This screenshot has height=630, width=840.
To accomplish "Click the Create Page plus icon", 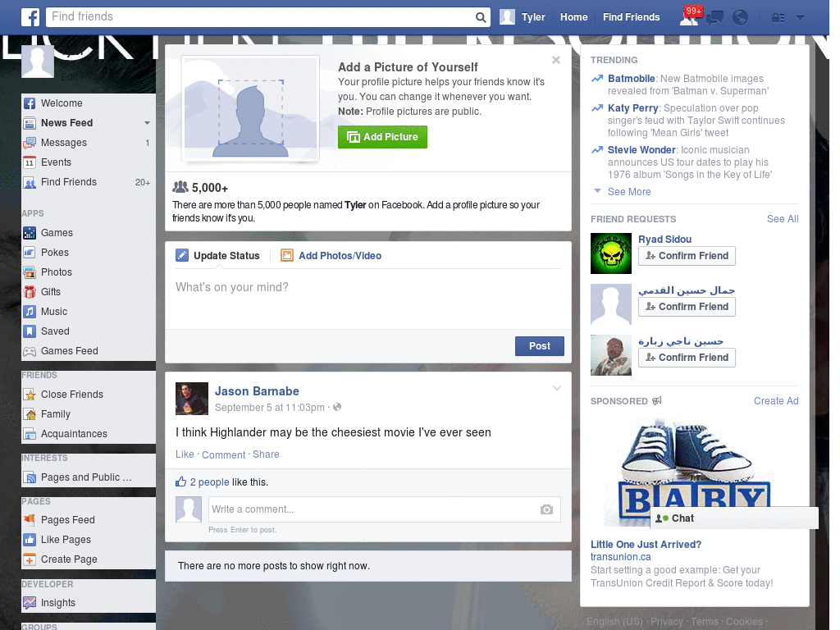I will click(x=30, y=559).
